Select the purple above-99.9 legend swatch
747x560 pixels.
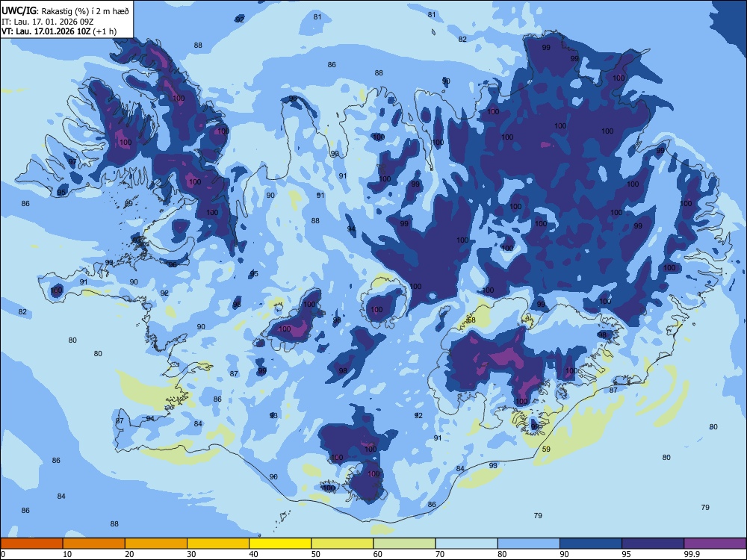click(x=715, y=544)
